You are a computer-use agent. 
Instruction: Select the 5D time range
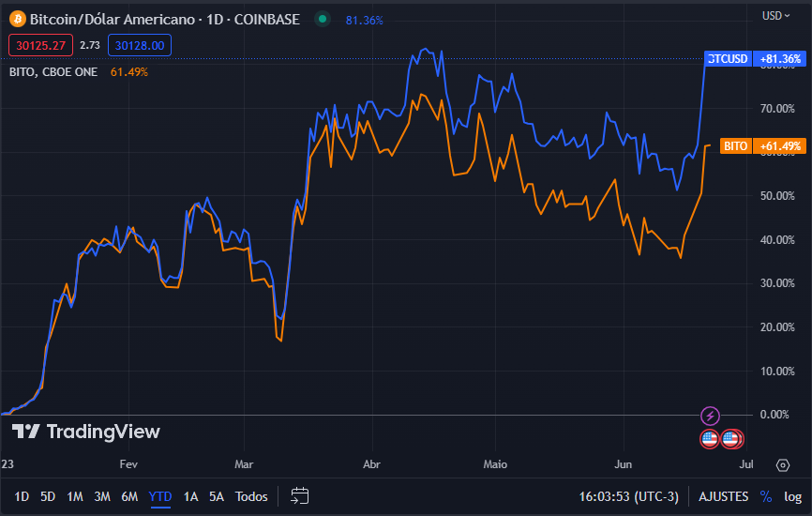48,496
